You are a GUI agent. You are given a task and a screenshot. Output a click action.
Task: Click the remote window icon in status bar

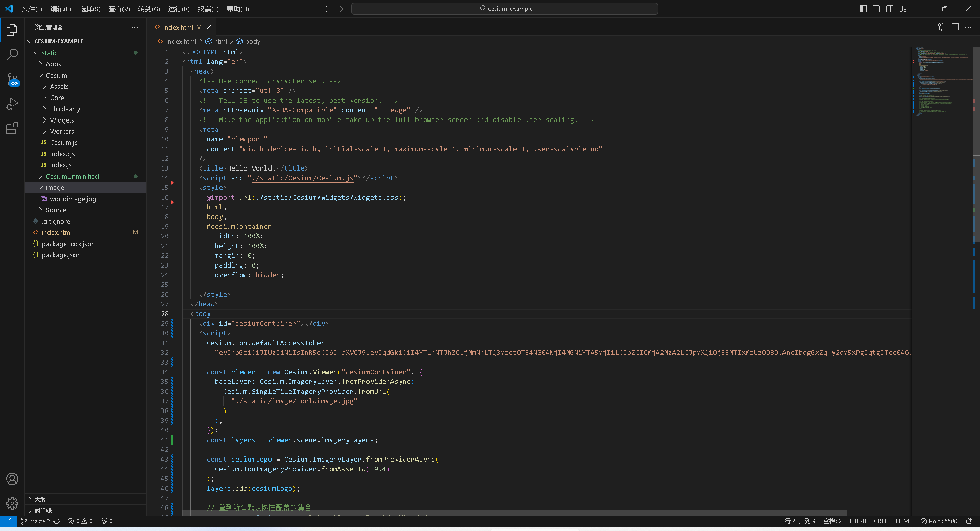pos(9,521)
